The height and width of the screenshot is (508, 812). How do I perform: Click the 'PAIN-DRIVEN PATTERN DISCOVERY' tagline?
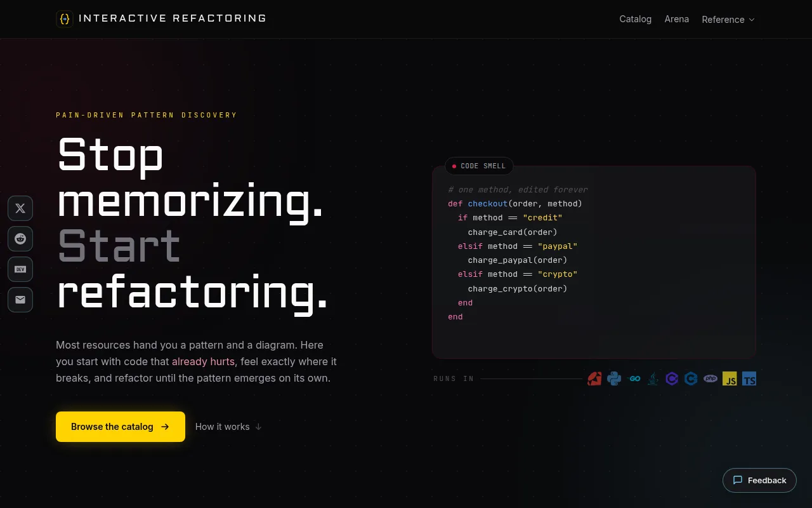147,115
